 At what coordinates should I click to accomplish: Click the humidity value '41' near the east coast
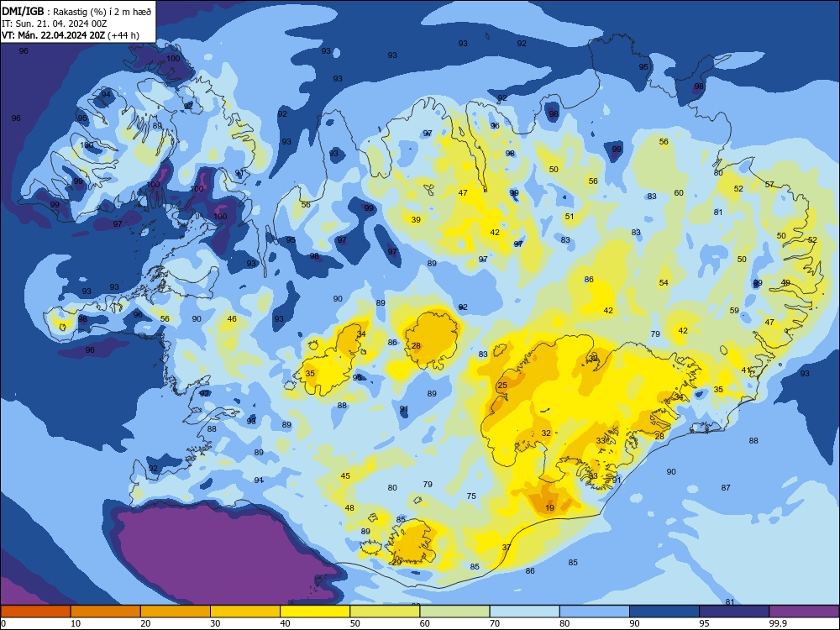point(746,370)
